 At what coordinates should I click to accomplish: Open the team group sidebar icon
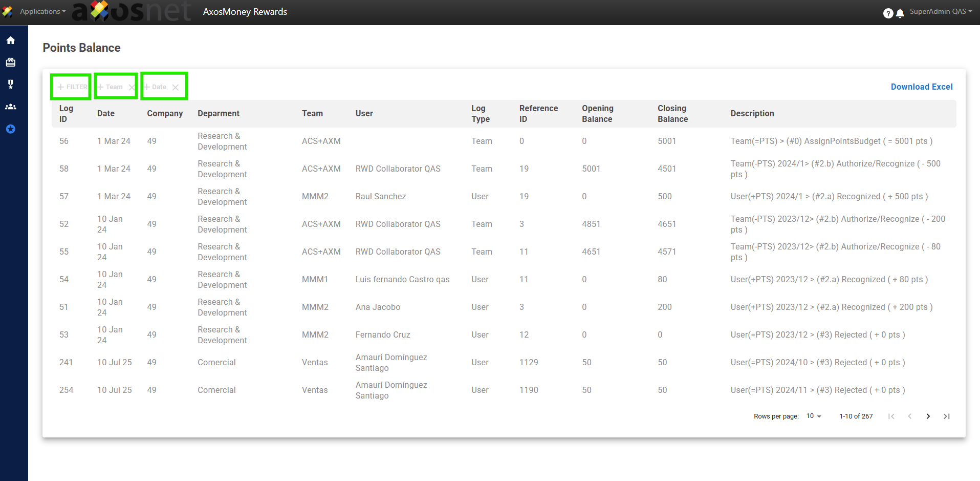coord(11,107)
